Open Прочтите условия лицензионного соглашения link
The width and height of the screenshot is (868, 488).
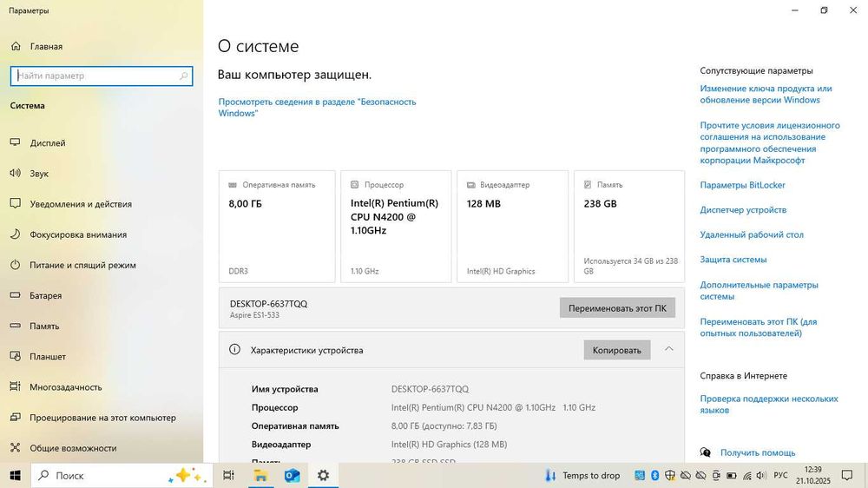769,143
